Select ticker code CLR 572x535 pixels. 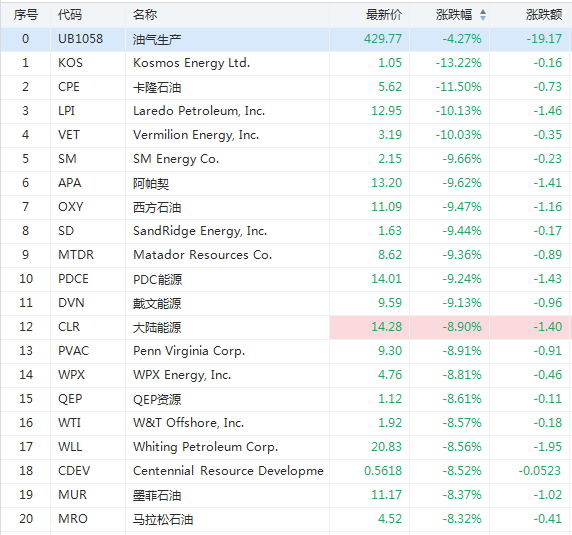pyautogui.click(x=69, y=327)
